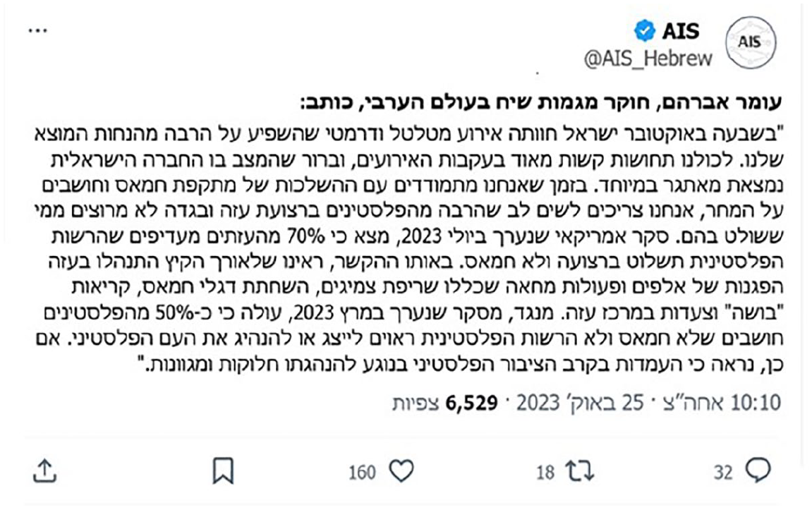The height and width of the screenshot is (510, 812).
Task: Repost using the retweet arrows icon
Action: coord(580,471)
